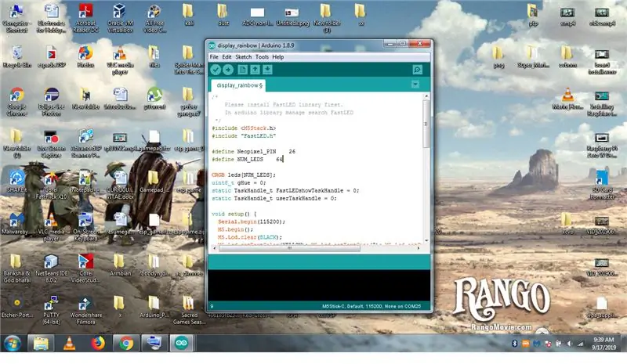Select the Advanced IP Scanner desktop icon
The image size is (627, 364).
[85, 143]
